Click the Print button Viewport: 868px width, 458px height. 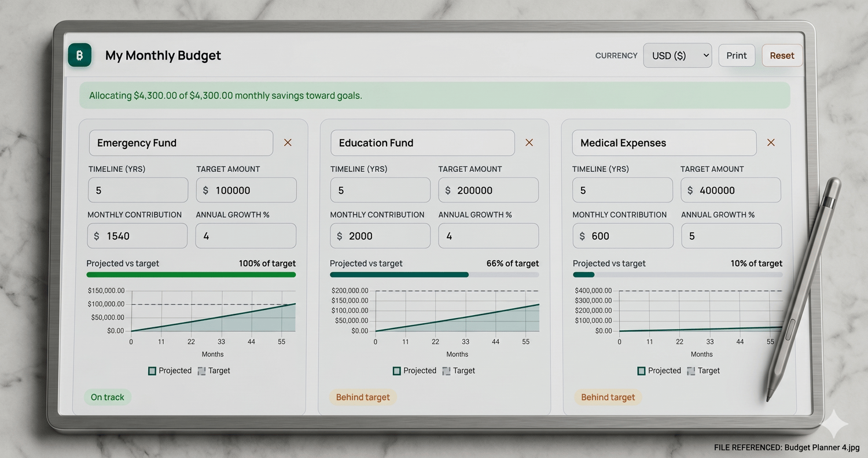(737, 56)
